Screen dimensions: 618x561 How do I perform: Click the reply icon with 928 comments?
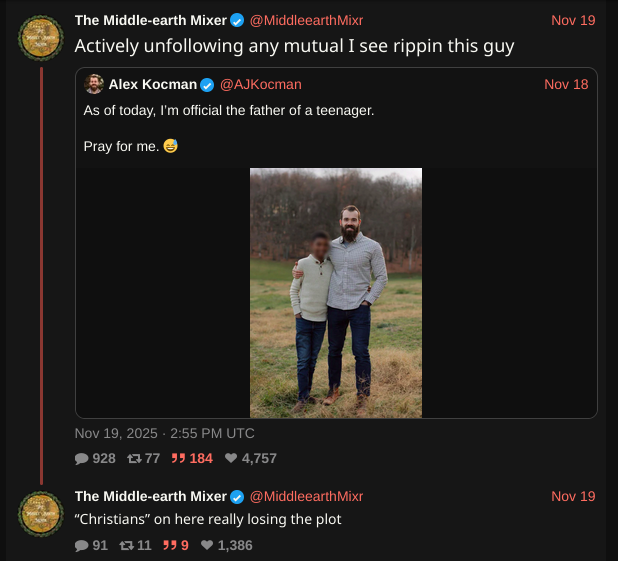(x=82, y=459)
